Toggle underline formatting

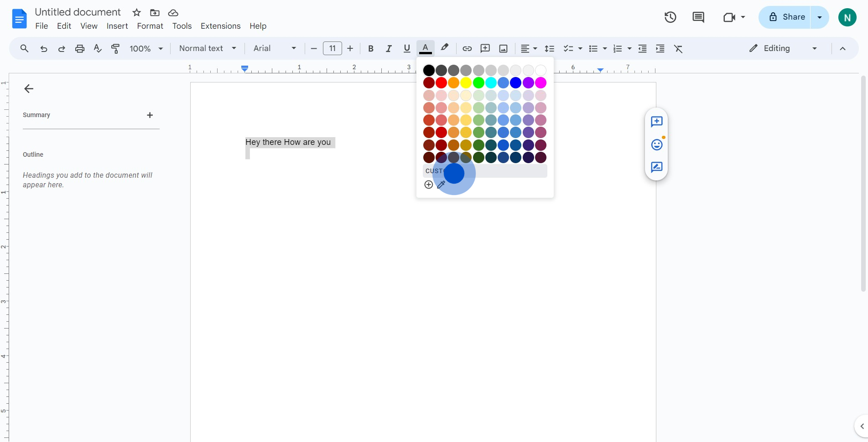tap(407, 49)
